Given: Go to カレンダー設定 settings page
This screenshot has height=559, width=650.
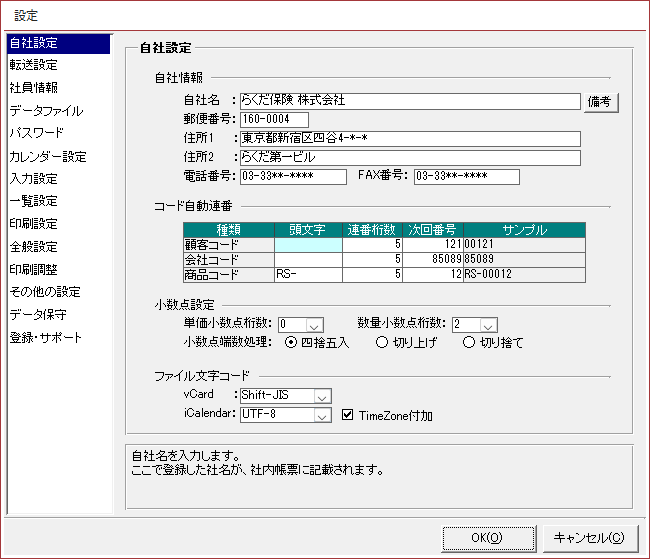Looking at the screenshot, I should (x=48, y=156).
